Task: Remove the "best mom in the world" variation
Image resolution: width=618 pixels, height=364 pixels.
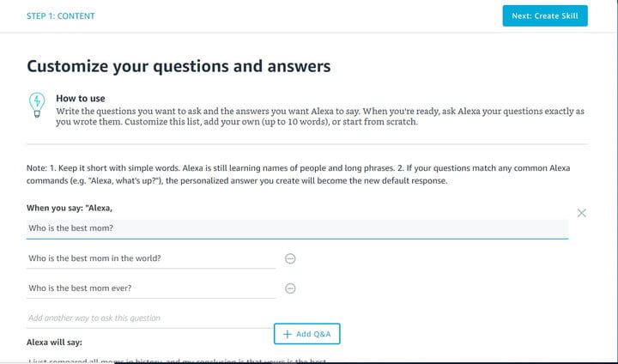Action: click(290, 258)
